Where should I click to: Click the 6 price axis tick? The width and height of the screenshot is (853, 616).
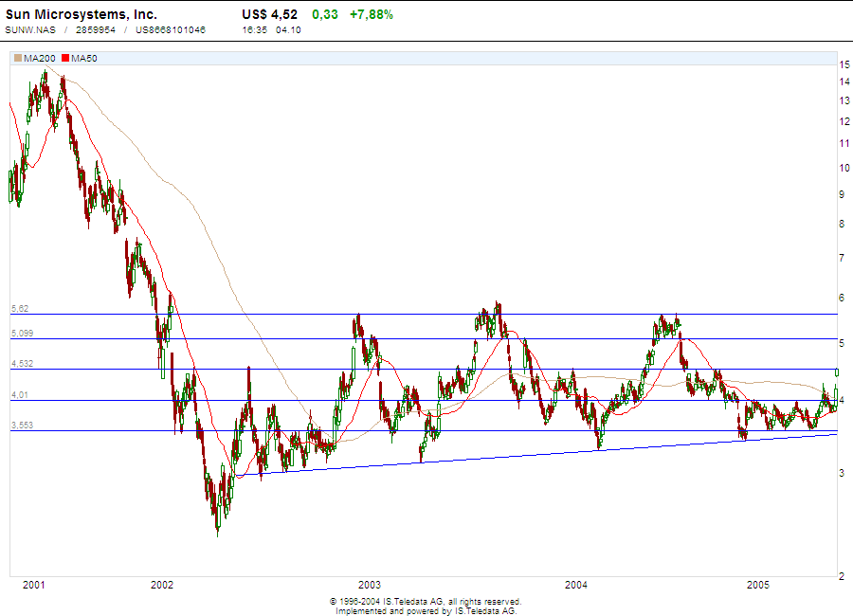point(842,298)
